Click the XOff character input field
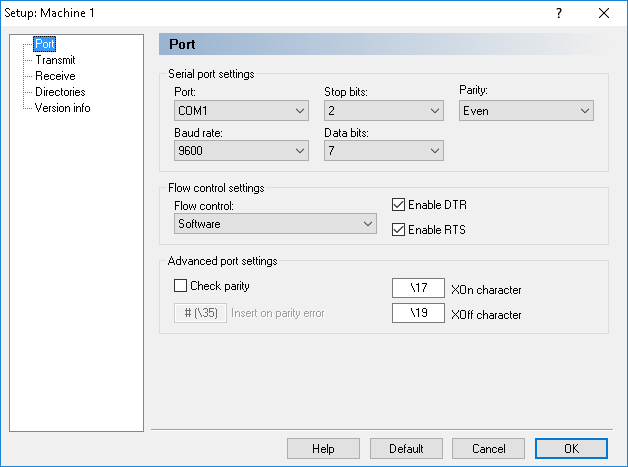This screenshot has height=467, width=628. pyautogui.click(x=418, y=314)
